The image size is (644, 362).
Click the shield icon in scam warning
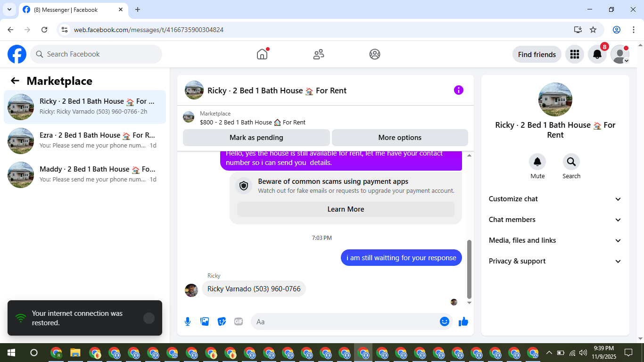point(244,186)
